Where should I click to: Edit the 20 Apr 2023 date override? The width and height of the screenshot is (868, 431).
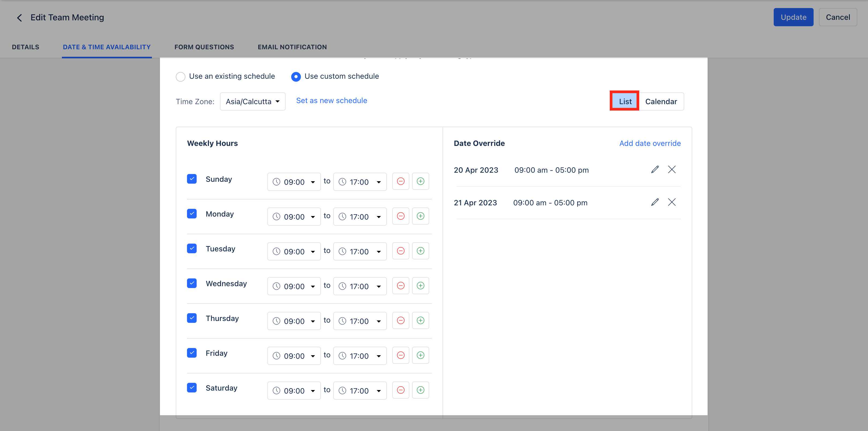655,169
